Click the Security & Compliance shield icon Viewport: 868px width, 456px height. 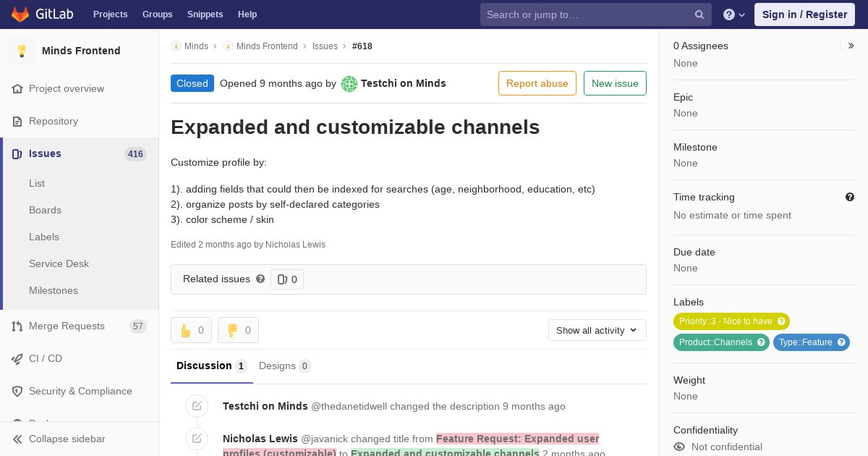click(17, 392)
